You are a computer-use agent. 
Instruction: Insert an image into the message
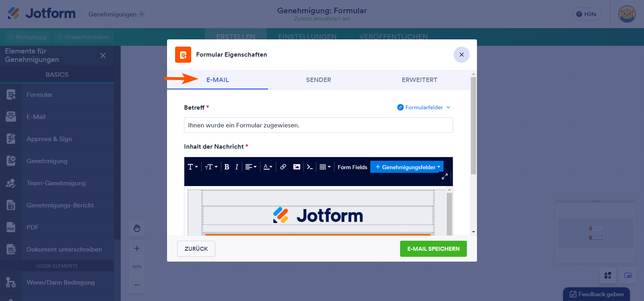coord(297,167)
